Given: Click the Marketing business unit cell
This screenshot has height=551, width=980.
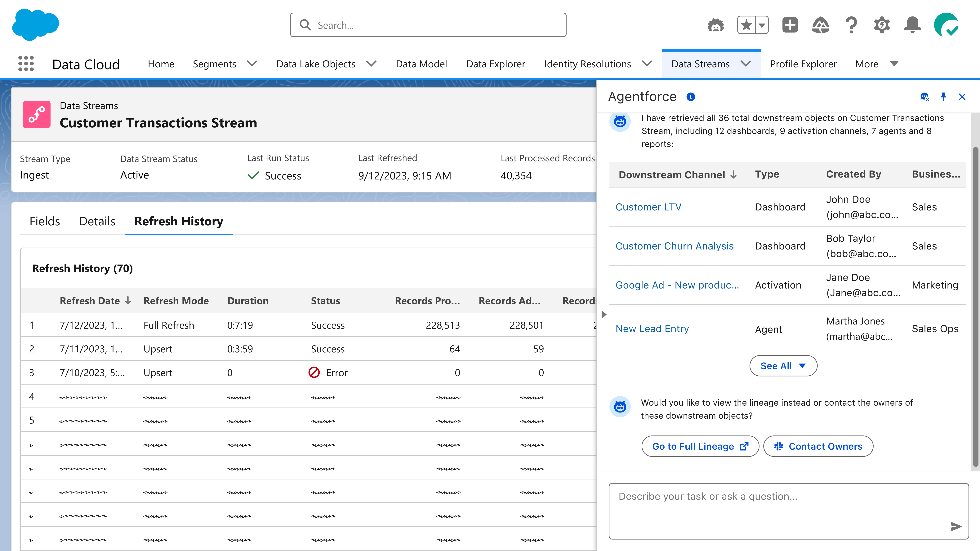Looking at the screenshot, I should [x=935, y=285].
